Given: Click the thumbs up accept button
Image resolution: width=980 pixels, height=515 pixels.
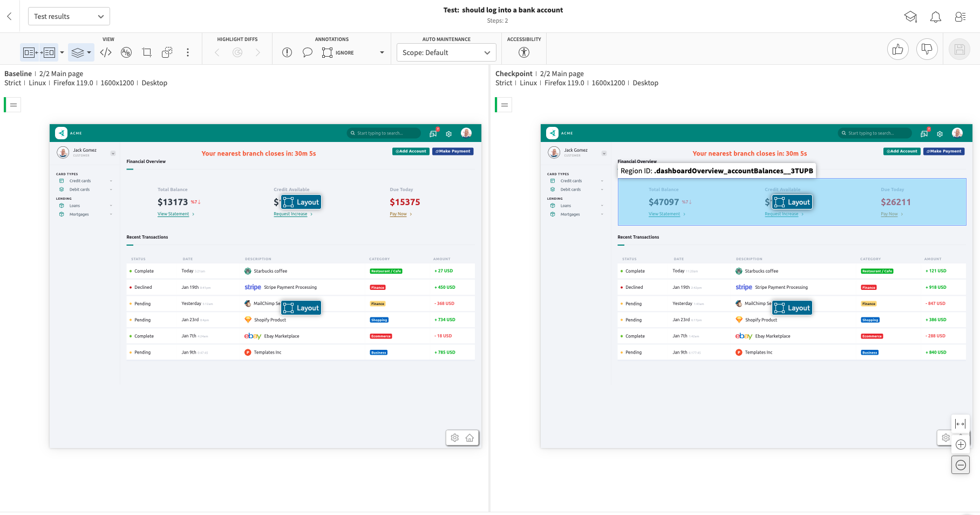Looking at the screenshot, I should [897, 50].
